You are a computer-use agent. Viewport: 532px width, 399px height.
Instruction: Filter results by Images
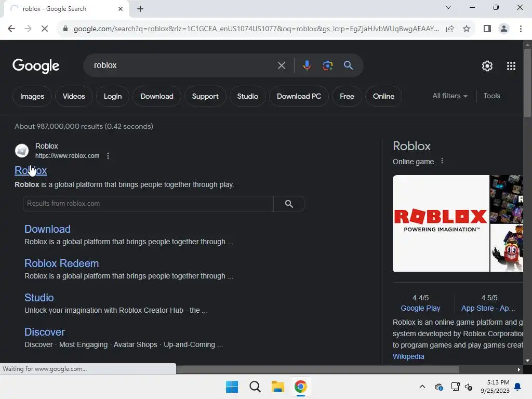[32, 96]
